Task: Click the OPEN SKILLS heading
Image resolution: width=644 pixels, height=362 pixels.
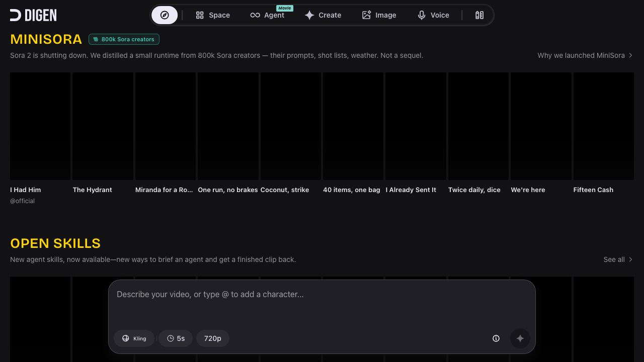Action: tap(55, 243)
